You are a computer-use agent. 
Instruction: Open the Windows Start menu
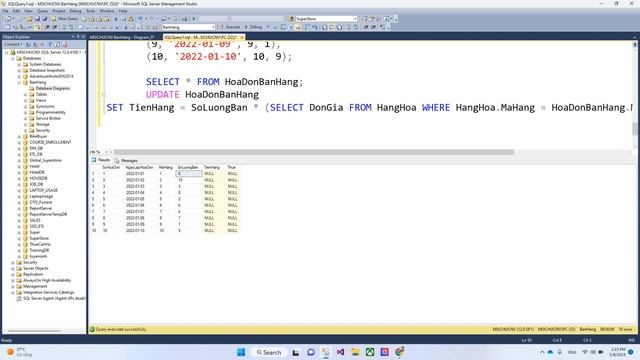(x=241, y=352)
